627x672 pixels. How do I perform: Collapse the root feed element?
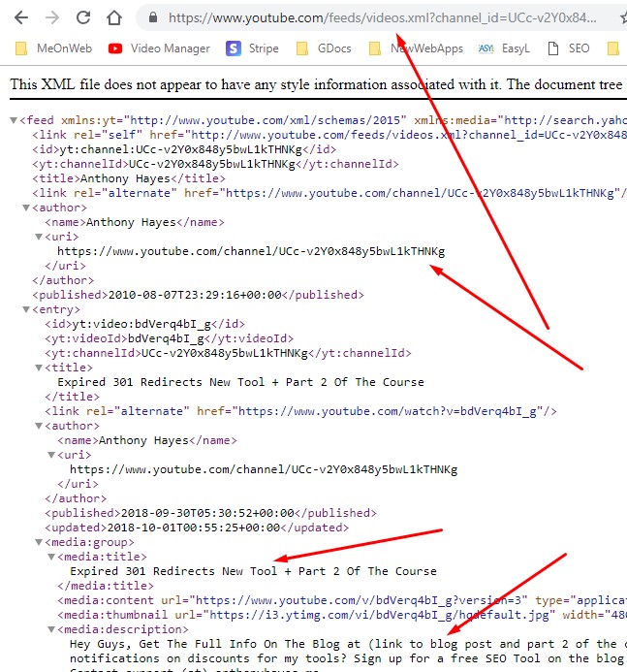pyautogui.click(x=14, y=120)
